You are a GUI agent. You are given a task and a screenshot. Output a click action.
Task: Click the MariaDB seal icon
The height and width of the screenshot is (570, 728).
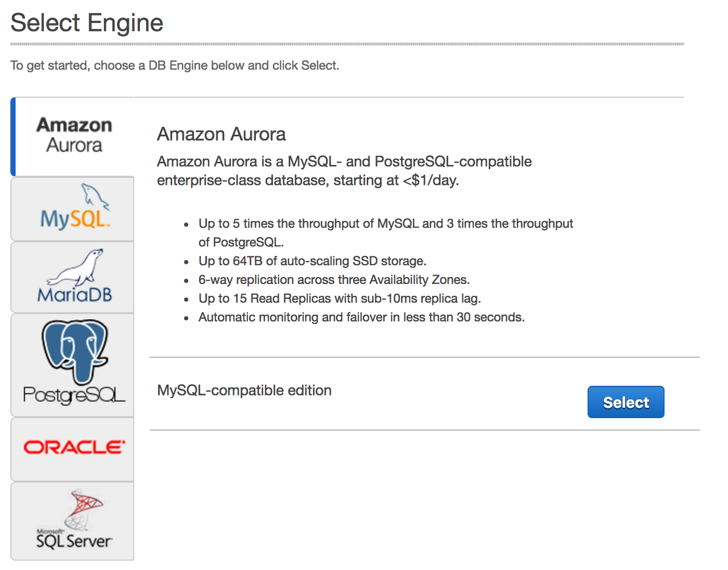(76, 267)
